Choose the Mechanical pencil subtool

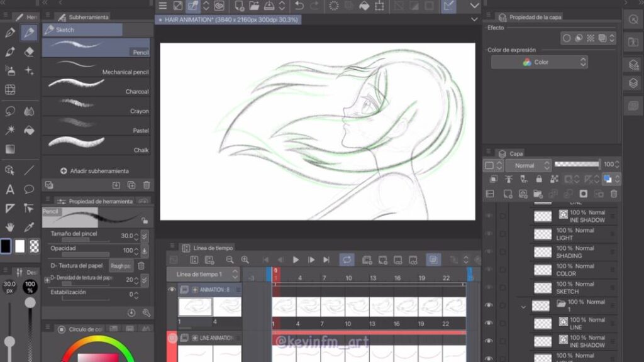[96, 67]
